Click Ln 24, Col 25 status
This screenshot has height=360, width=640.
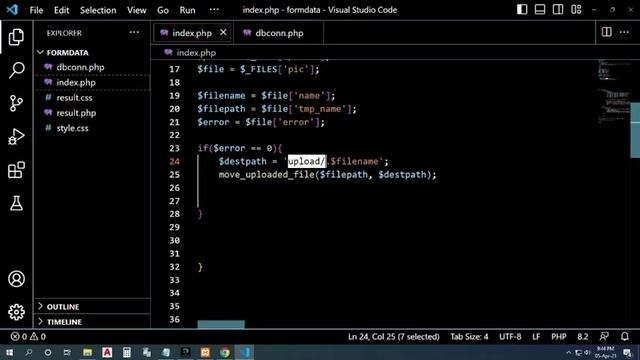[393, 337]
